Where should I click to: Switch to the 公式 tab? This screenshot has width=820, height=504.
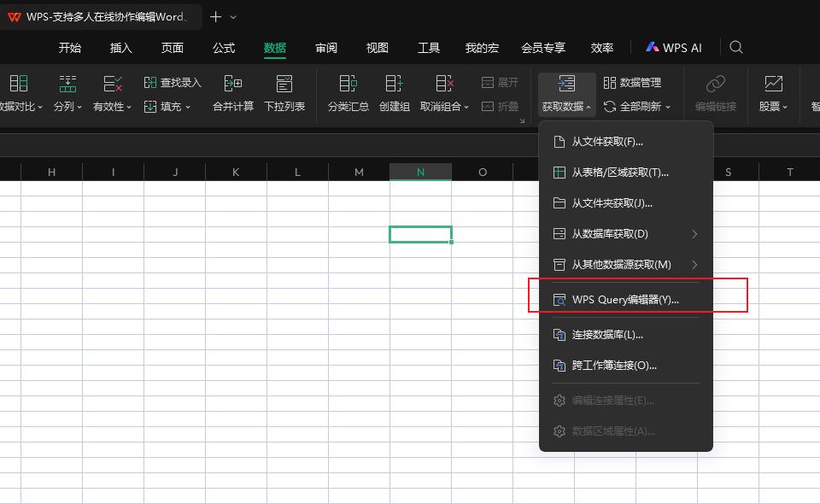(223, 48)
